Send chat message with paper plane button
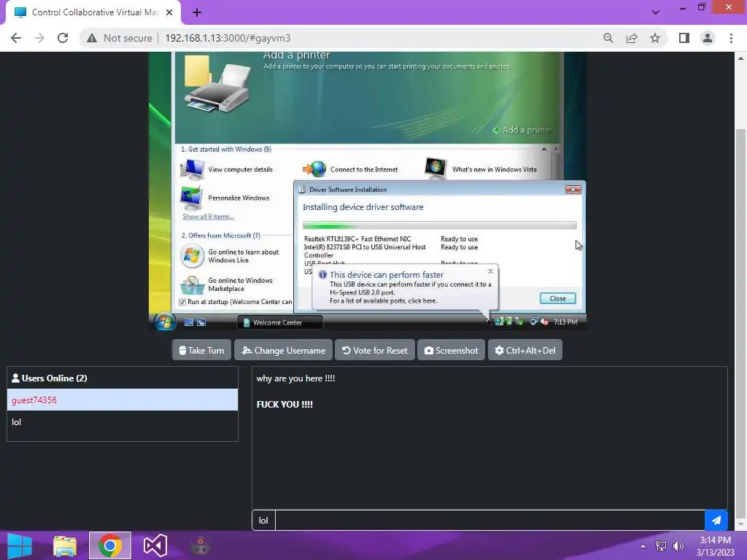Screen dimensions: 747x560 (x=716, y=520)
